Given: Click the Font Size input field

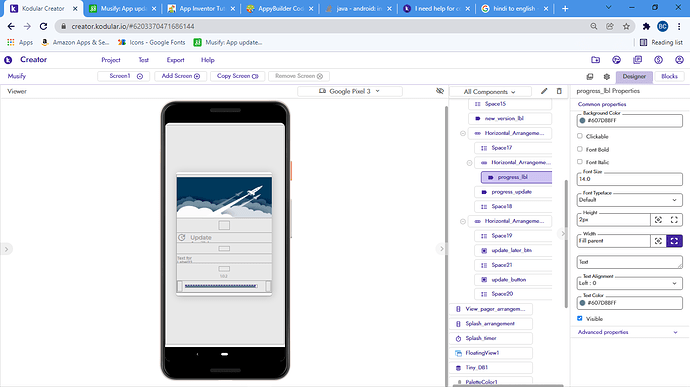Looking at the screenshot, I should [629, 179].
